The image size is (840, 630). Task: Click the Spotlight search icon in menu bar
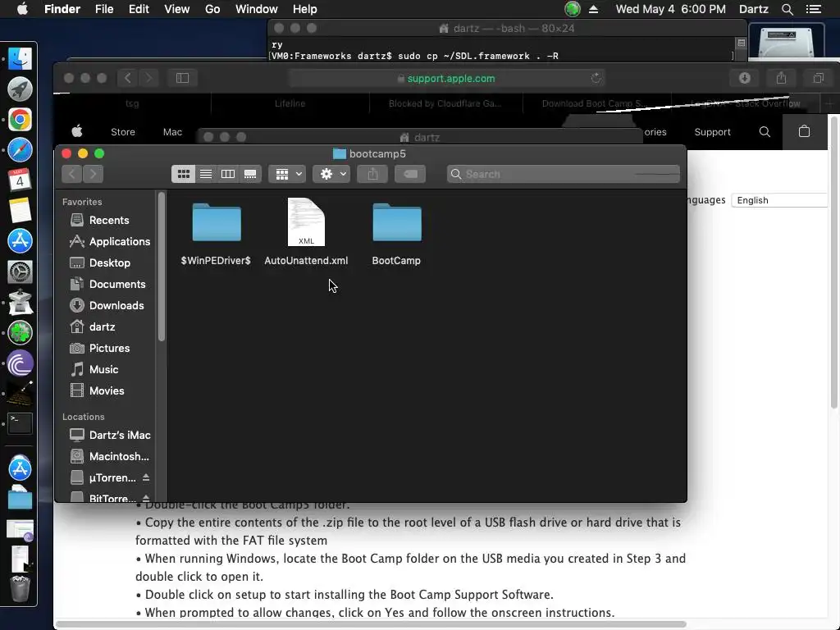click(x=787, y=9)
